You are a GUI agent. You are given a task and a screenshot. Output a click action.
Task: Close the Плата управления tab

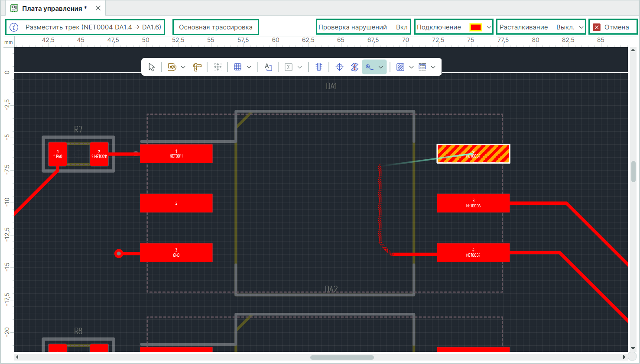98,8
